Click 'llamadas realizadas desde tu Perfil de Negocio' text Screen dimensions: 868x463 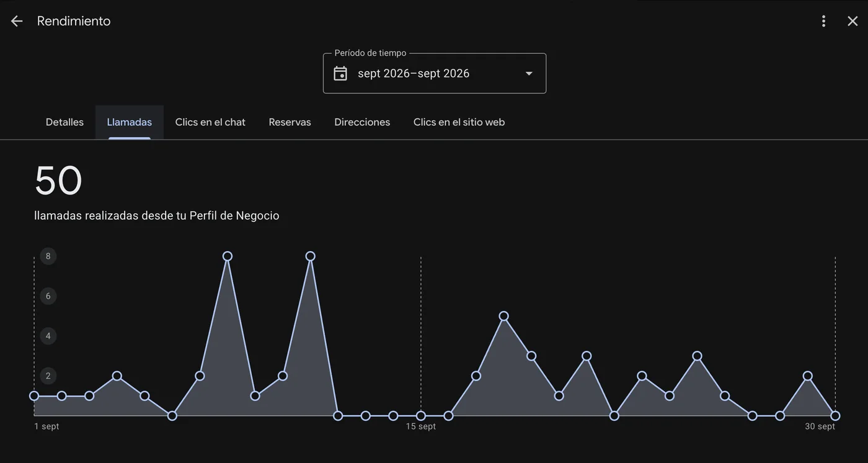tap(157, 216)
